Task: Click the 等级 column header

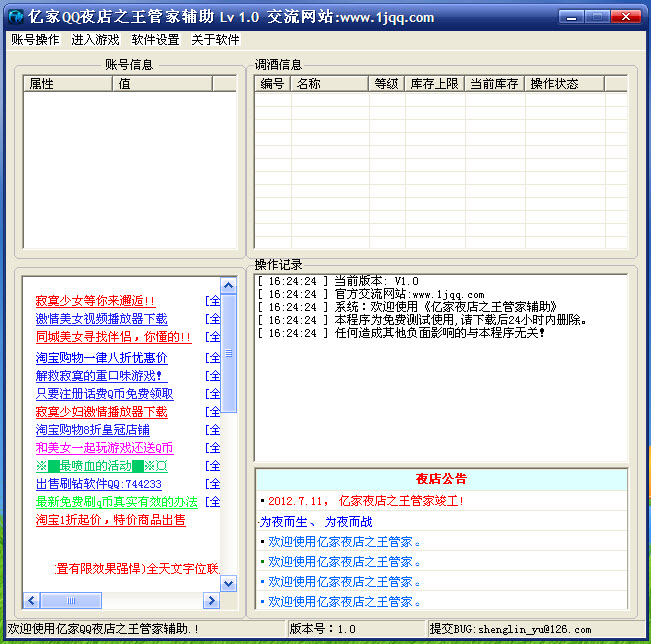Action: click(387, 83)
